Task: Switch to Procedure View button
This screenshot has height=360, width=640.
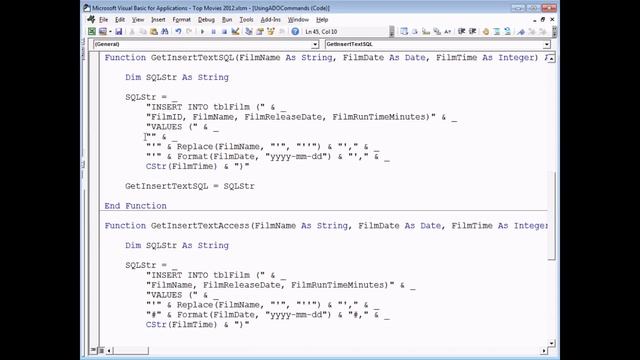Action: pos(93,350)
